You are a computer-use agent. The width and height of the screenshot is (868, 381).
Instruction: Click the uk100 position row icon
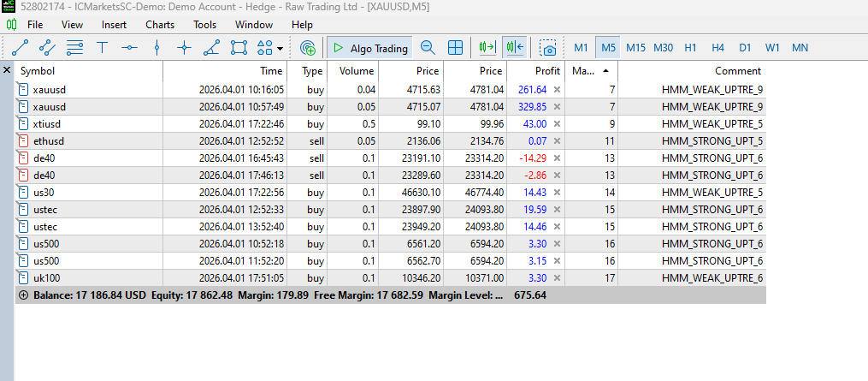click(23, 278)
